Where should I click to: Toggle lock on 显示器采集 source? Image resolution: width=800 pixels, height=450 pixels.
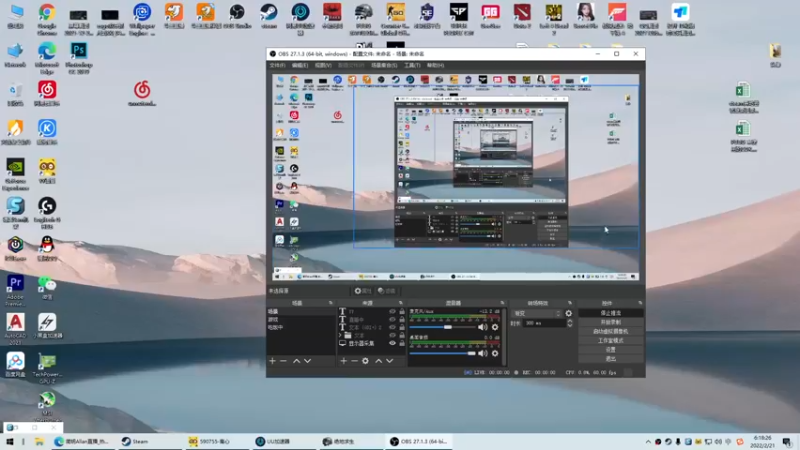pos(402,343)
